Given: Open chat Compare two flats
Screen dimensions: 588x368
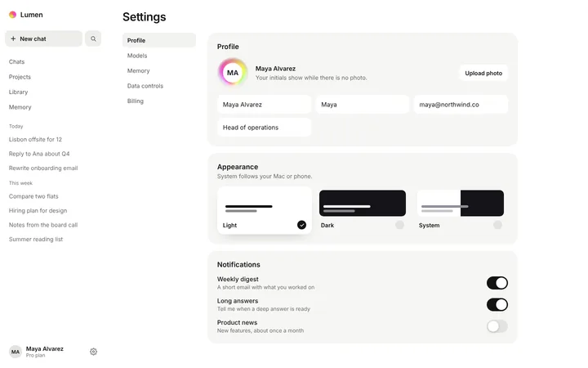Looking at the screenshot, I should (x=33, y=196).
